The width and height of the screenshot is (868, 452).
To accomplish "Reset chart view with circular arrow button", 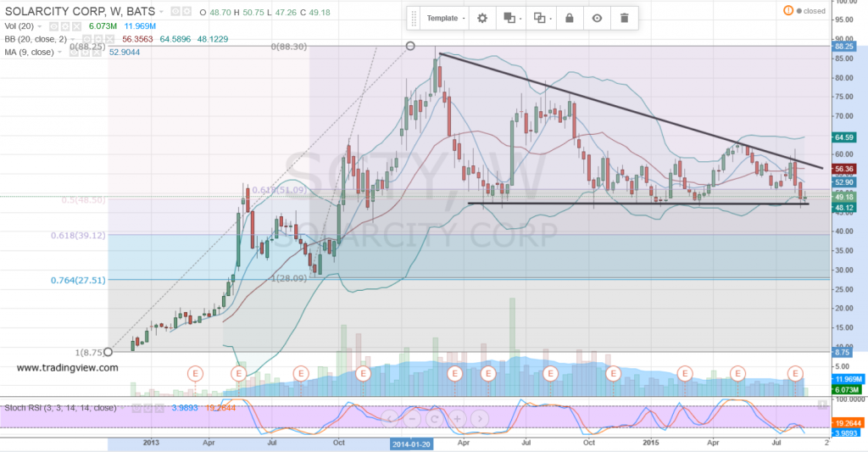I will pyautogui.click(x=435, y=419).
